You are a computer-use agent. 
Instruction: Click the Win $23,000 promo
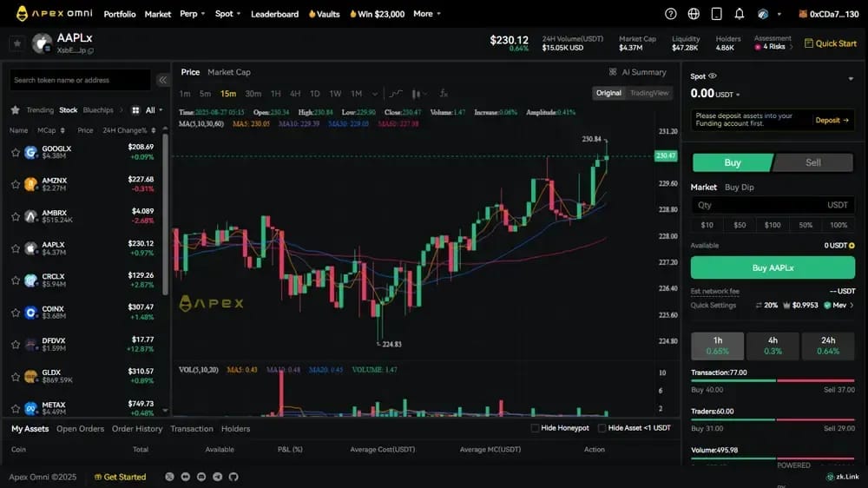click(x=377, y=14)
